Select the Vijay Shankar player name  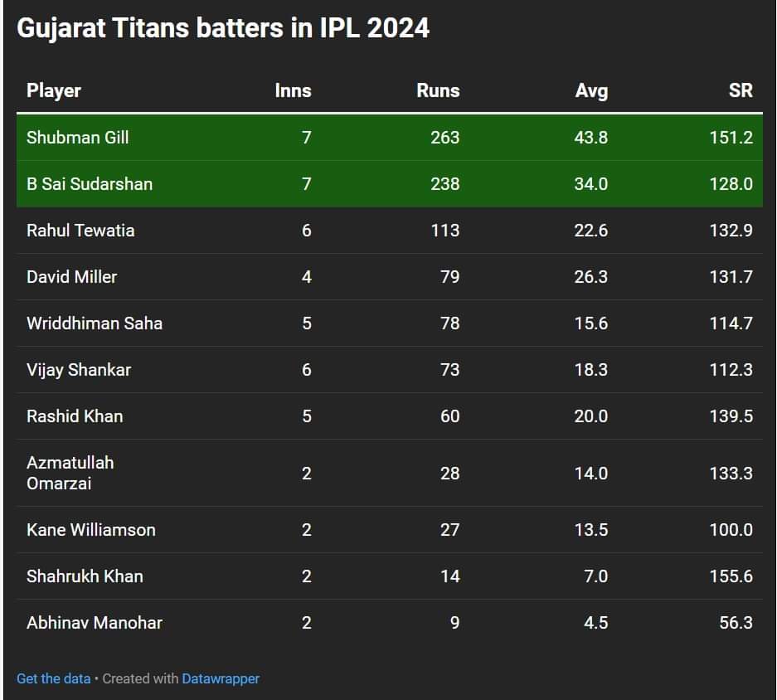(x=79, y=370)
